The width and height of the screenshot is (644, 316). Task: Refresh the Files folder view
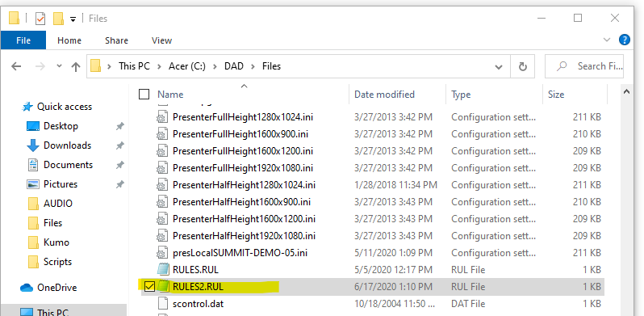(x=522, y=66)
